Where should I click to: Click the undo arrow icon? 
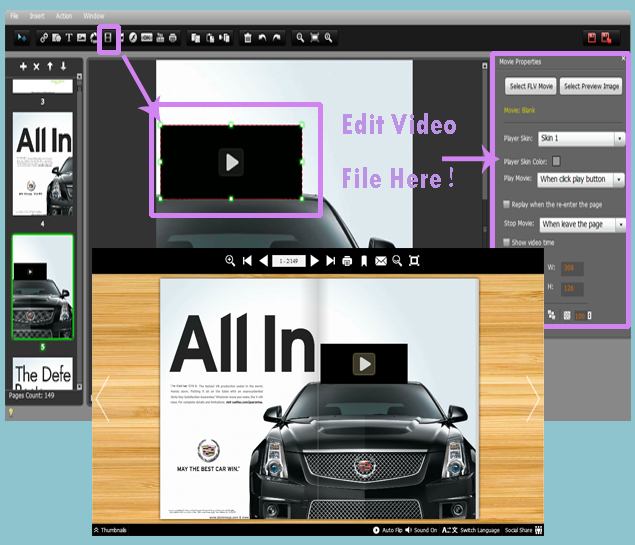pos(262,38)
